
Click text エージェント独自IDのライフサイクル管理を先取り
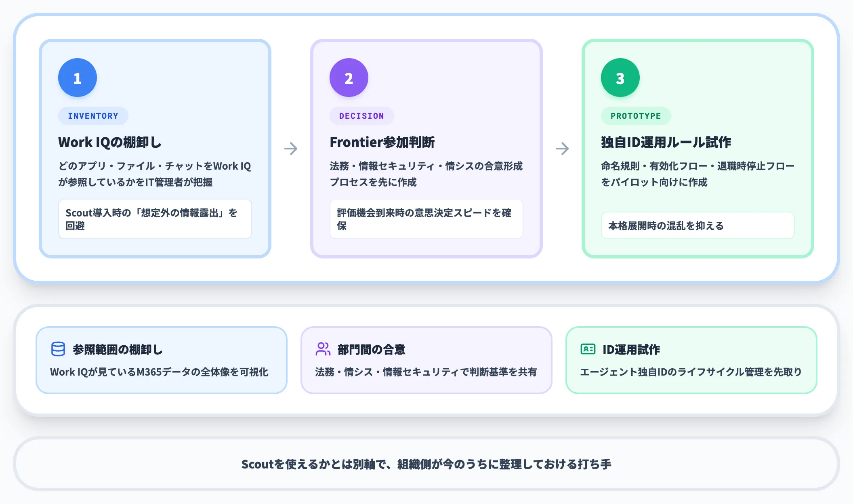691,372
